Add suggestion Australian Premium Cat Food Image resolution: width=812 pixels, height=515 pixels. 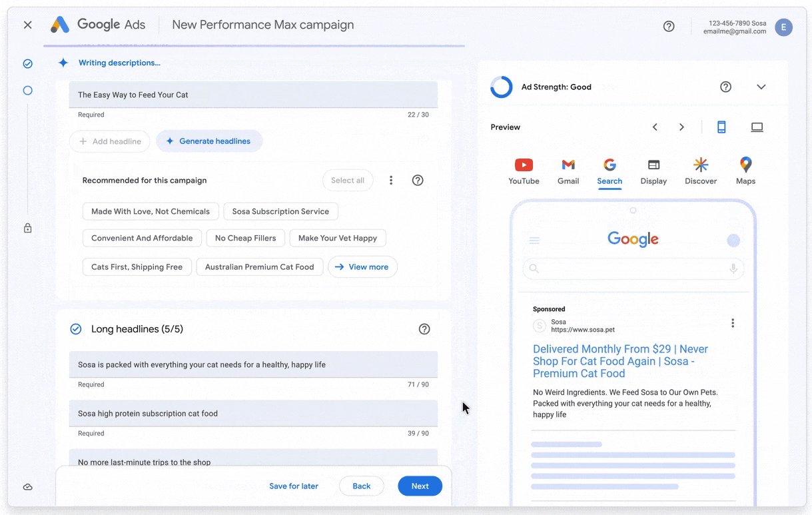260,267
